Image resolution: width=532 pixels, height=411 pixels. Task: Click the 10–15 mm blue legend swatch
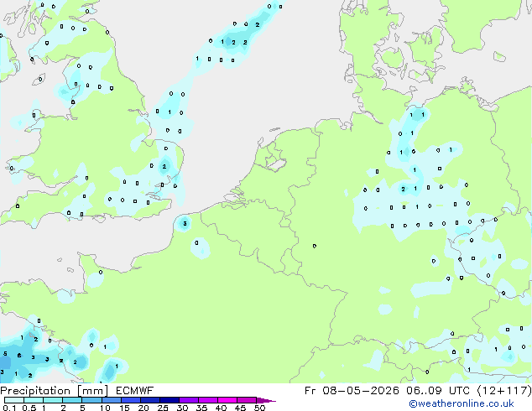click(x=112, y=400)
